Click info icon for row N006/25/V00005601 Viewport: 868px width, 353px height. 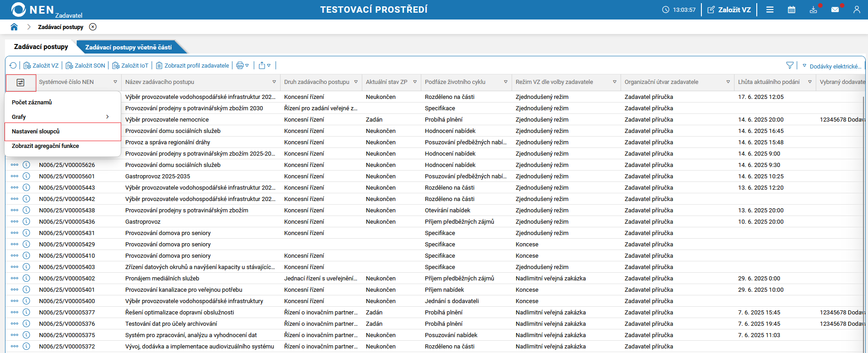tap(26, 176)
